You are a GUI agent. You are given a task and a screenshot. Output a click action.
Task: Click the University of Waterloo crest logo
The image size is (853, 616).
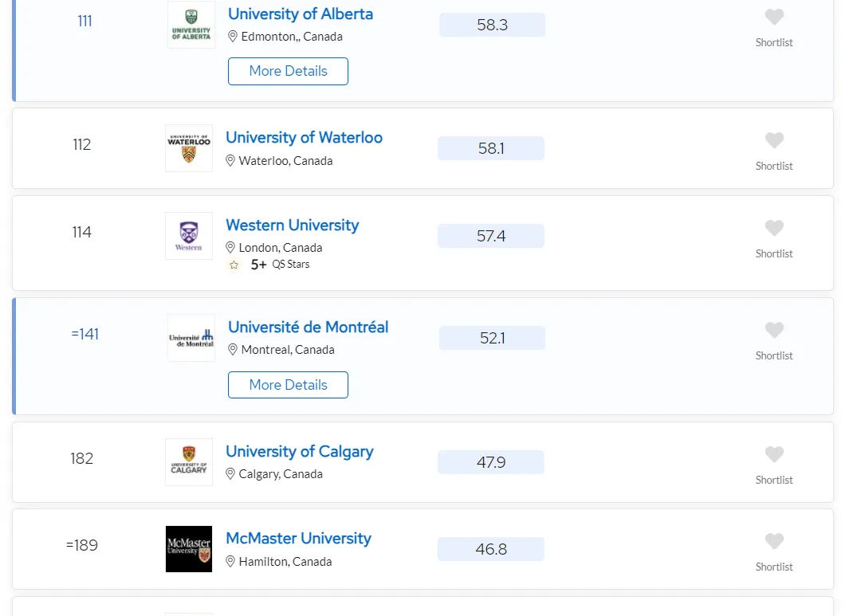pyautogui.click(x=189, y=148)
